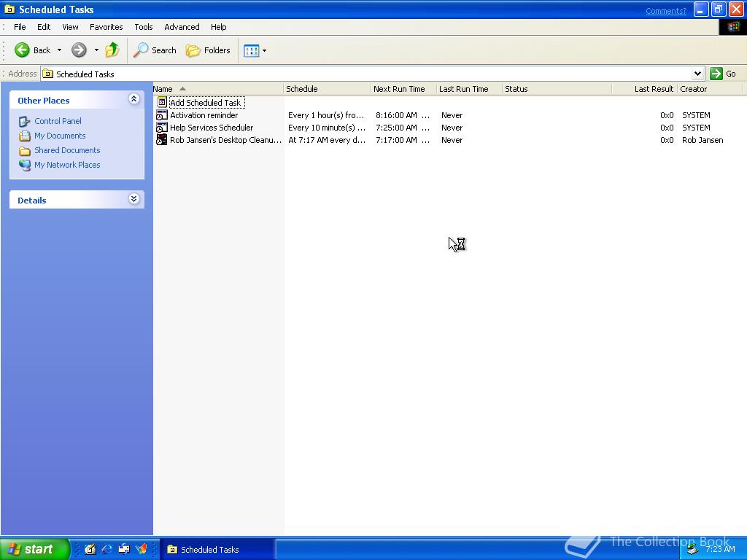Click the Scheduled Tasks address folder icon
Image resolution: width=747 pixels, height=560 pixels.
pos(47,74)
